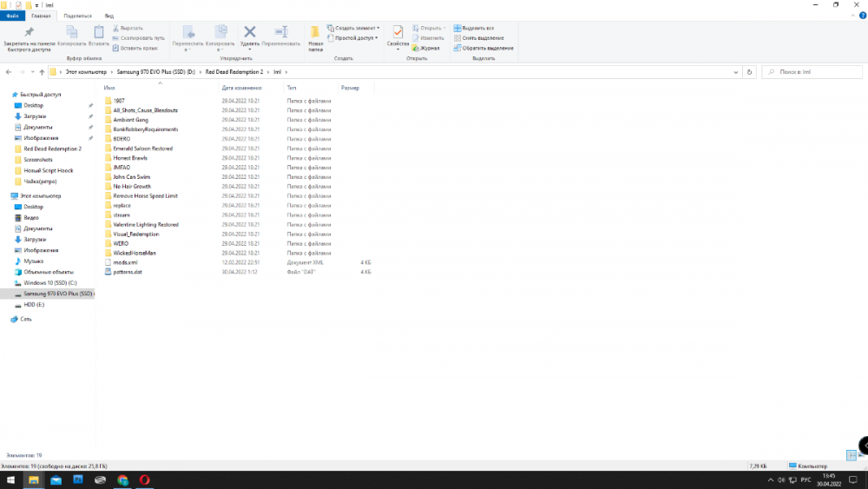Select Samsung 970 EVO Plus drive in sidebar

pos(57,294)
